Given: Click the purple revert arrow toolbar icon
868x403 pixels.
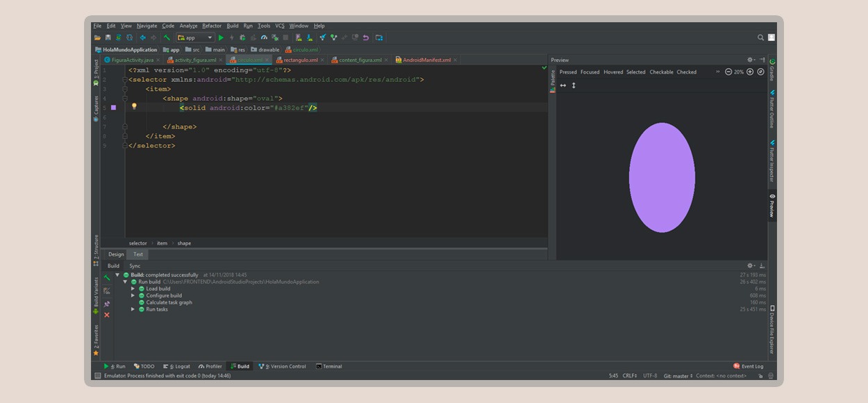Looking at the screenshot, I should tap(366, 38).
